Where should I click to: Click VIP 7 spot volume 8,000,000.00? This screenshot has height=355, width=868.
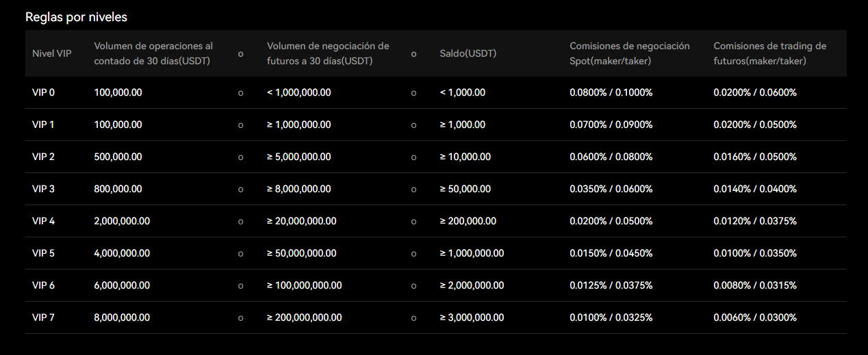[122, 317]
